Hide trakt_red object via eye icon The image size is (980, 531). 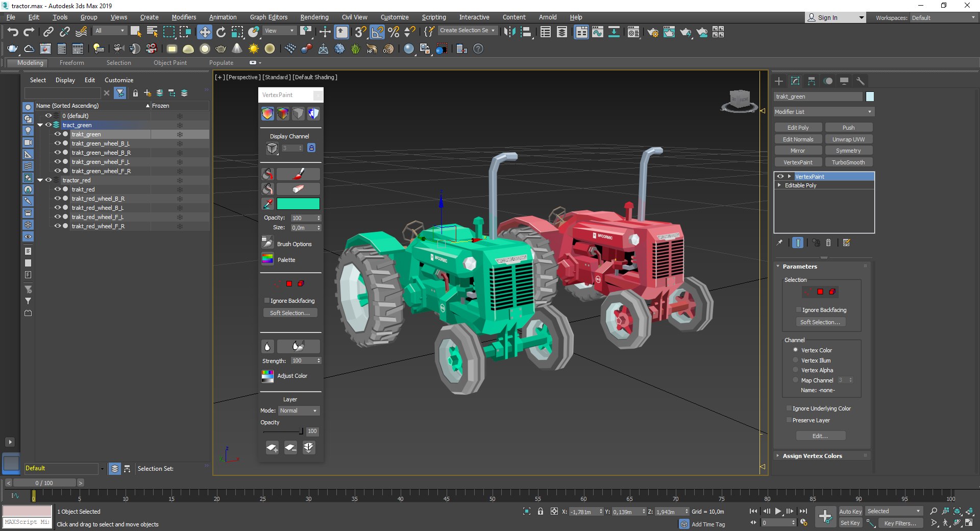[x=57, y=189]
